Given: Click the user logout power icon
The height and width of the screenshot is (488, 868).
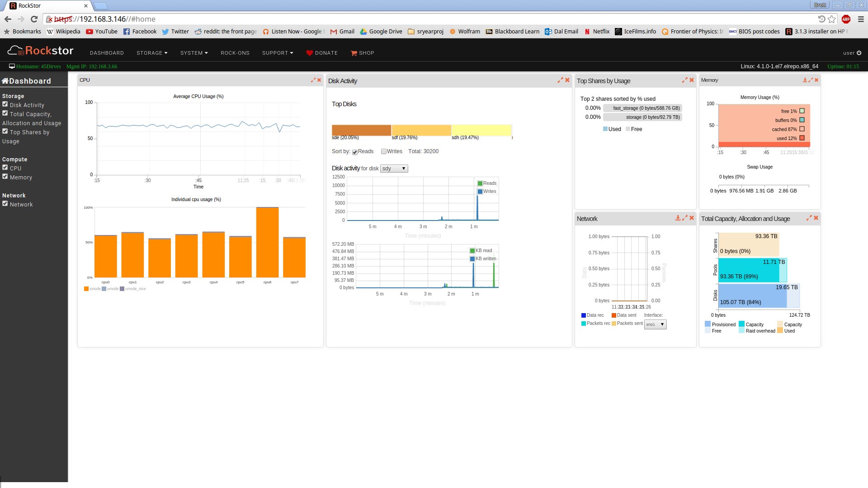Looking at the screenshot, I should (x=859, y=53).
